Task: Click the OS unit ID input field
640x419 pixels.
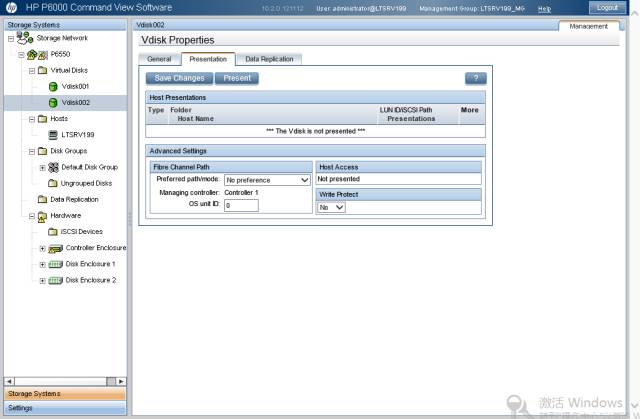Action: tap(241, 206)
